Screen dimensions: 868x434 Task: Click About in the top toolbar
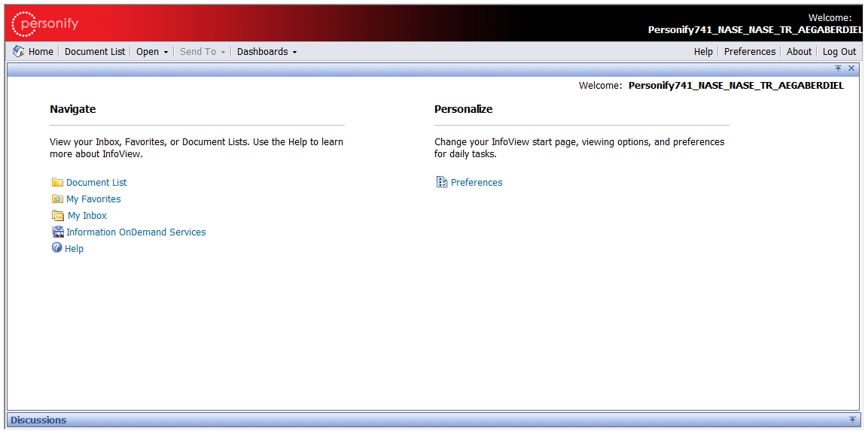tap(799, 52)
